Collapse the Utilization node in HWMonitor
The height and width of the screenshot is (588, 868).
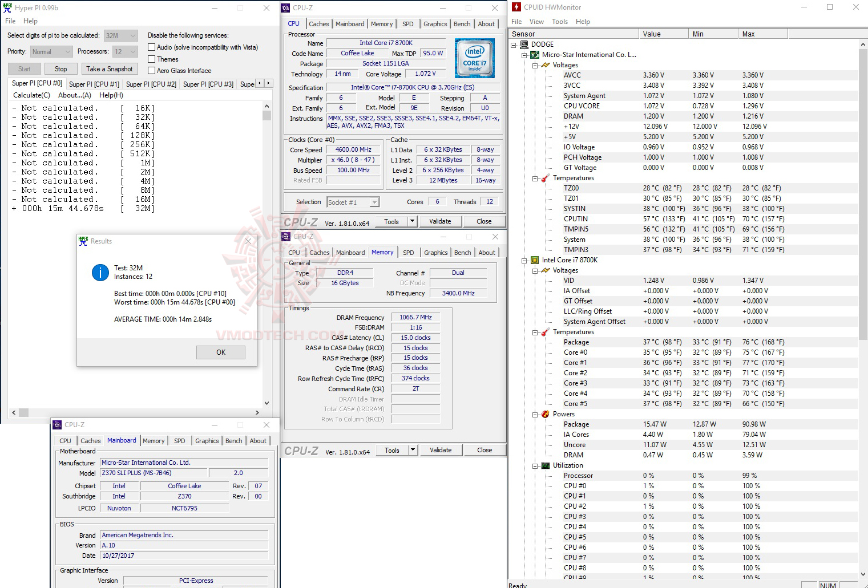(x=535, y=466)
